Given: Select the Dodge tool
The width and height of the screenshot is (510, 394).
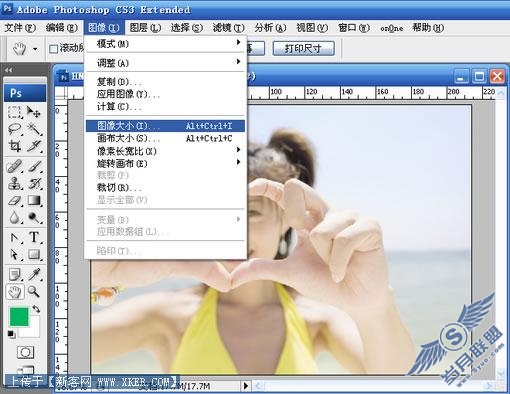Looking at the screenshot, I should pos(34,218).
